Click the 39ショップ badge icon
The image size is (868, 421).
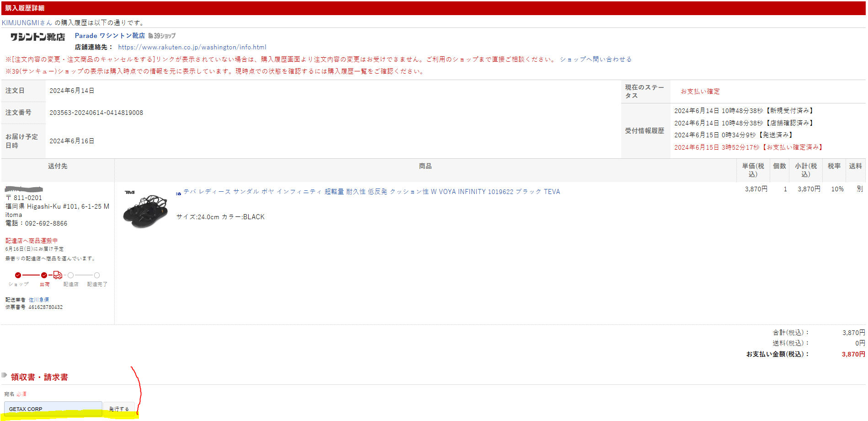pos(162,36)
